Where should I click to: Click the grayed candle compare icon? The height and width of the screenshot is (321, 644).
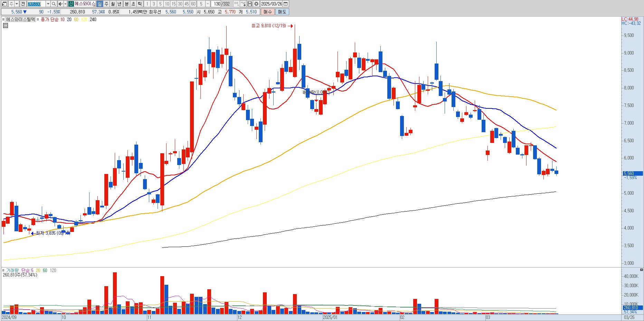pos(236,4)
